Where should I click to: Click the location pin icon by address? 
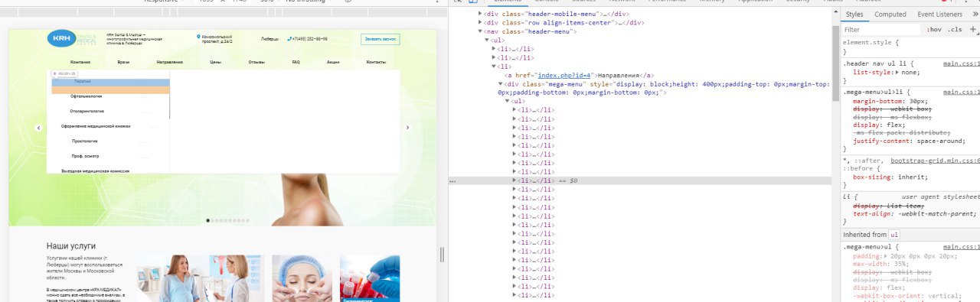(198, 36)
